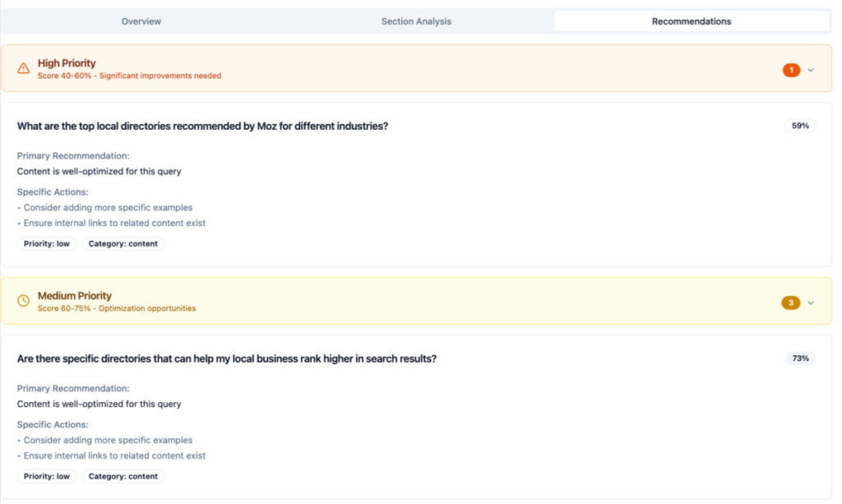Screen dimensions: 842x504
Task: Click the "Priority: low" pill under the Moz question
Action: [46, 243]
